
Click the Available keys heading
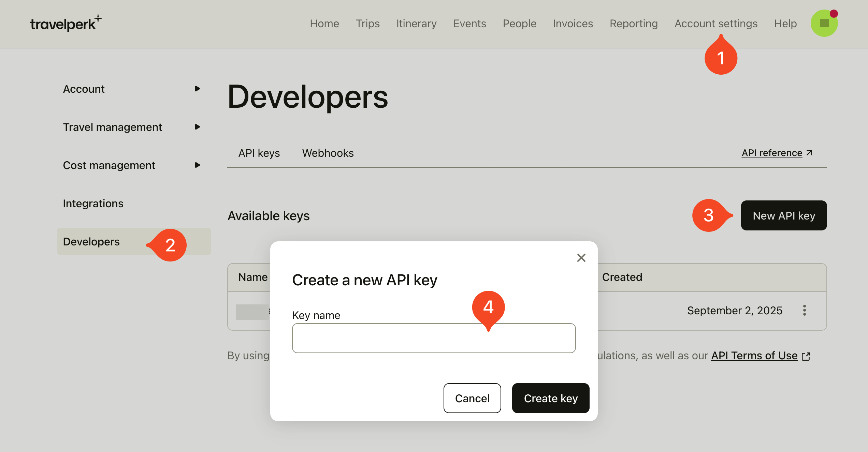(269, 216)
